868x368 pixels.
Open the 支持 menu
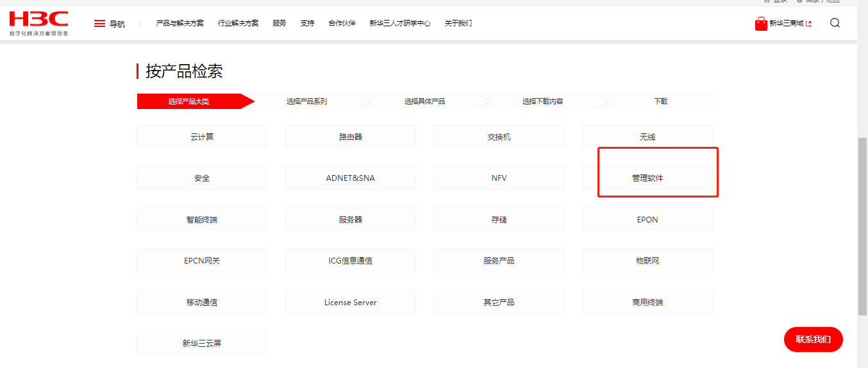coord(307,23)
